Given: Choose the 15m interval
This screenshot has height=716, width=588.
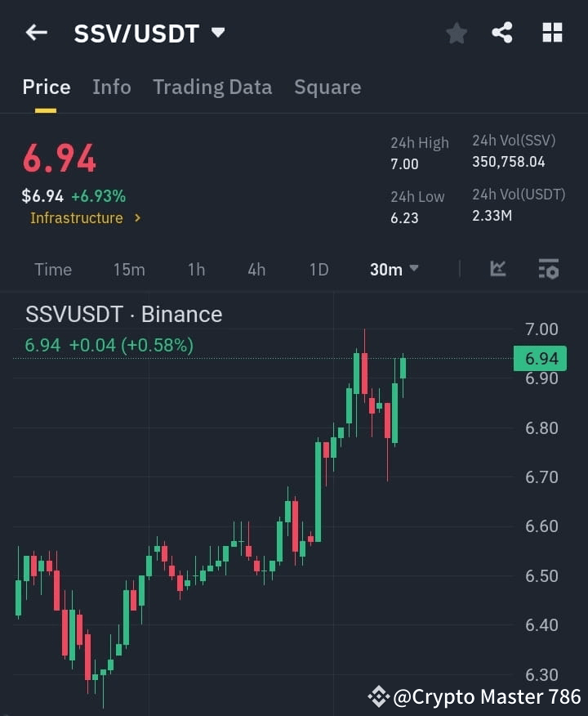Looking at the screenshot, I should tap(129, 270).
